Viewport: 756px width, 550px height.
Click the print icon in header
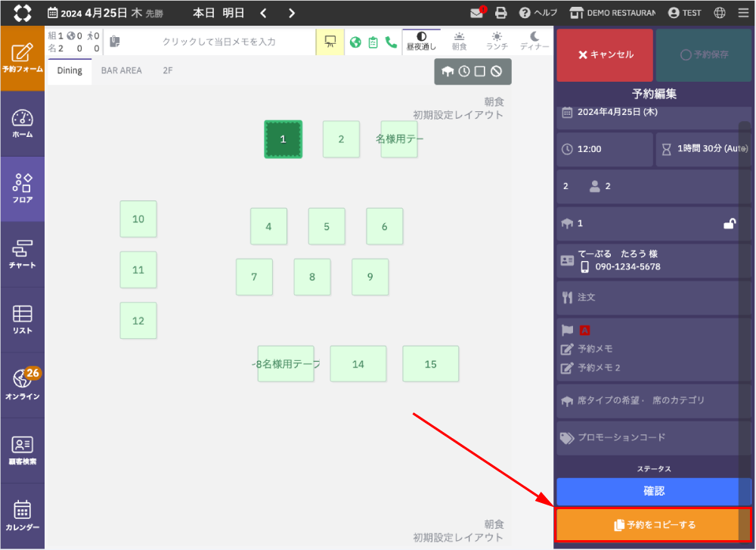500,13
